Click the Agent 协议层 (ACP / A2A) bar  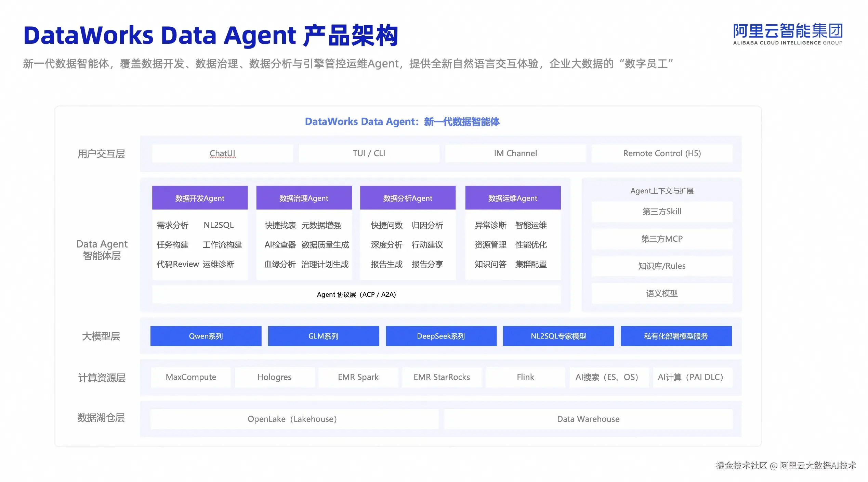356,294
